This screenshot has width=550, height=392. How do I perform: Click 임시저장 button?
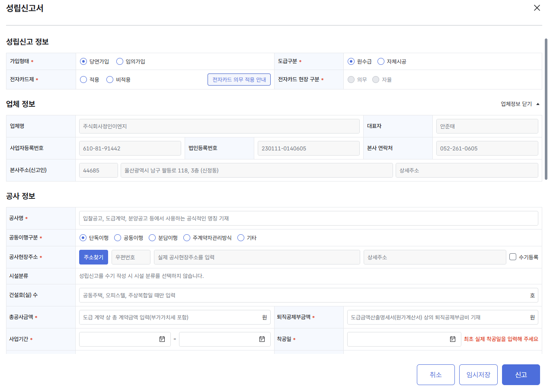pyautogui.click(x=478, y=375)
